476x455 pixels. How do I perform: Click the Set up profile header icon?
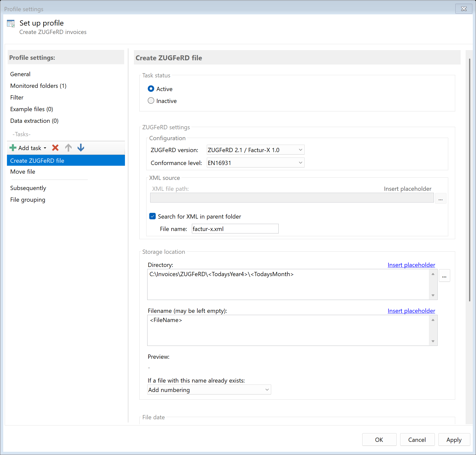(11, 23)
